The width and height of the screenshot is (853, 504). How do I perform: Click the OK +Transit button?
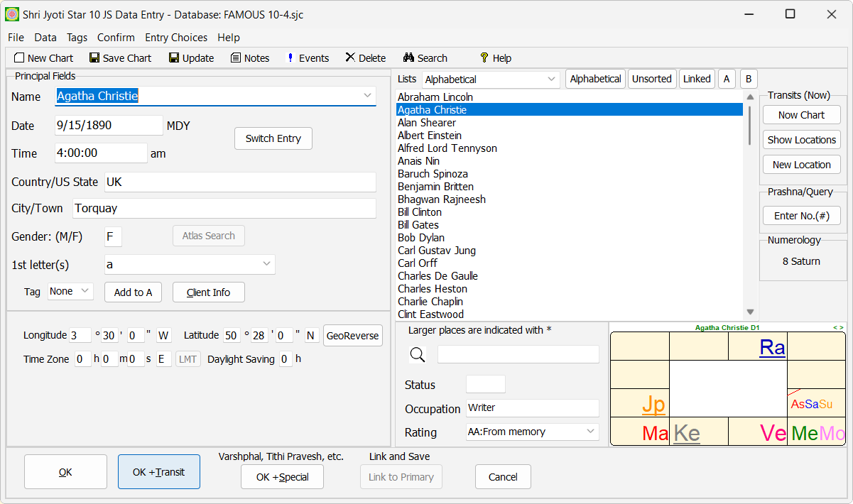coord(158,471)
